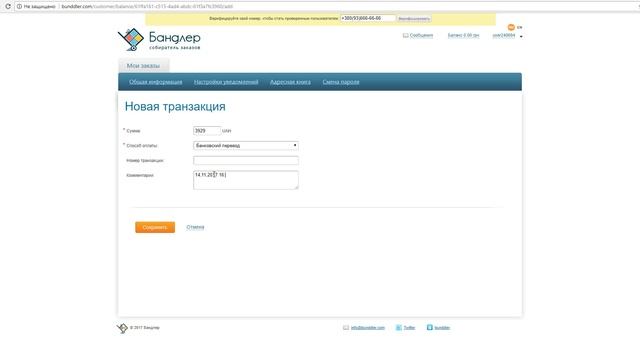Viewport: 640px width, 360px height.
Task: Open the Мои заказы tab
Action: 143,66
